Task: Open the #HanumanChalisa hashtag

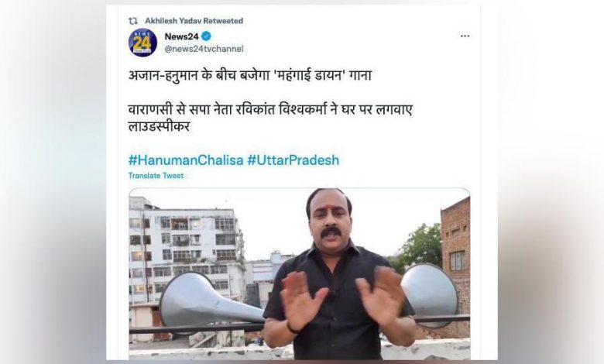Action: (x=186, y=160)
